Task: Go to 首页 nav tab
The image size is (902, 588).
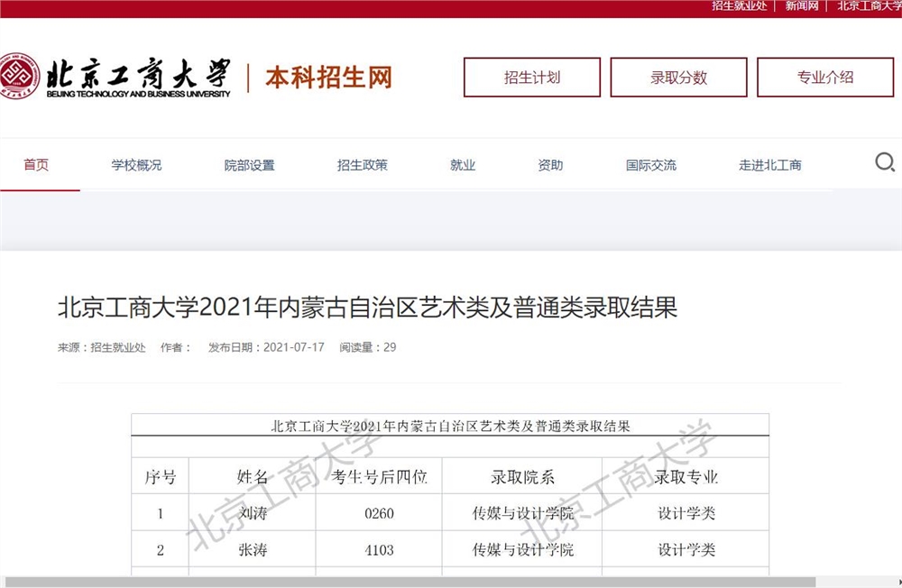Action: point(36,165)
